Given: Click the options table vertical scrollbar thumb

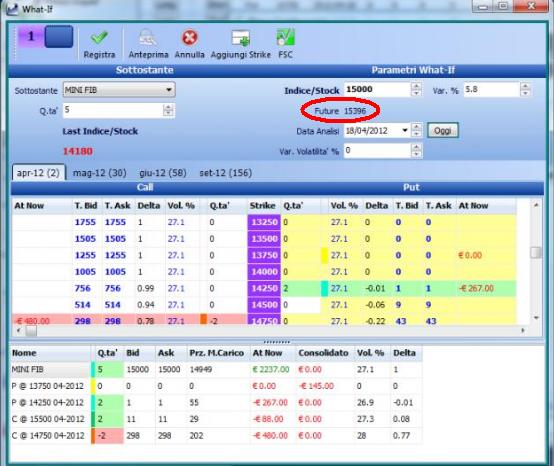Looking at the screenshot, I should click(536, 252).
